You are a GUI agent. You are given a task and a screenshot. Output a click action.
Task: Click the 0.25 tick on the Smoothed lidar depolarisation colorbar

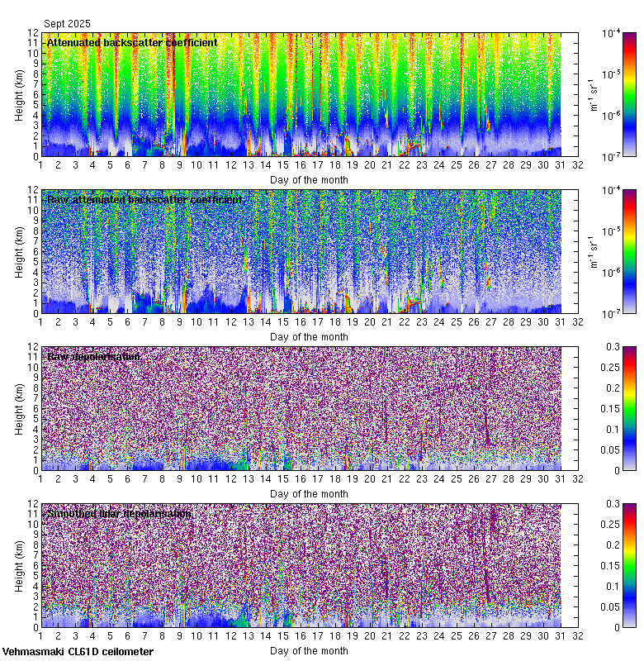coord(610,525)
